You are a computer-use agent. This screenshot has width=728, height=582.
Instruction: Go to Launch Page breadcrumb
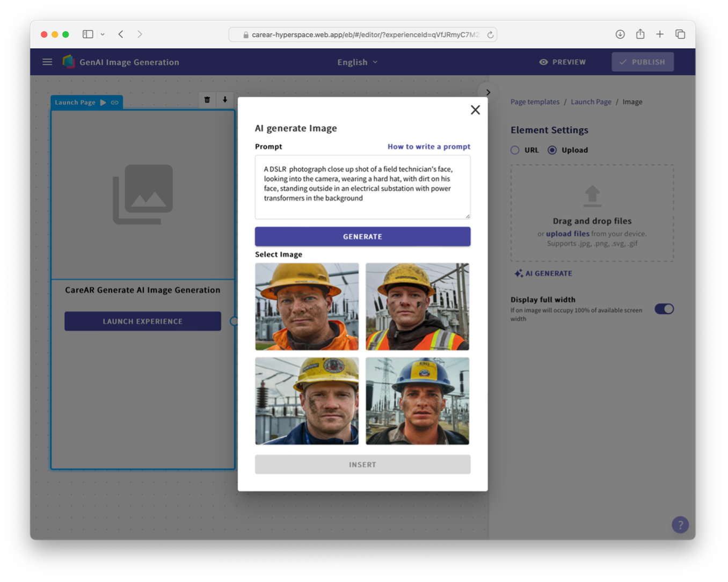pyautogui.click(x=591, y=102)
